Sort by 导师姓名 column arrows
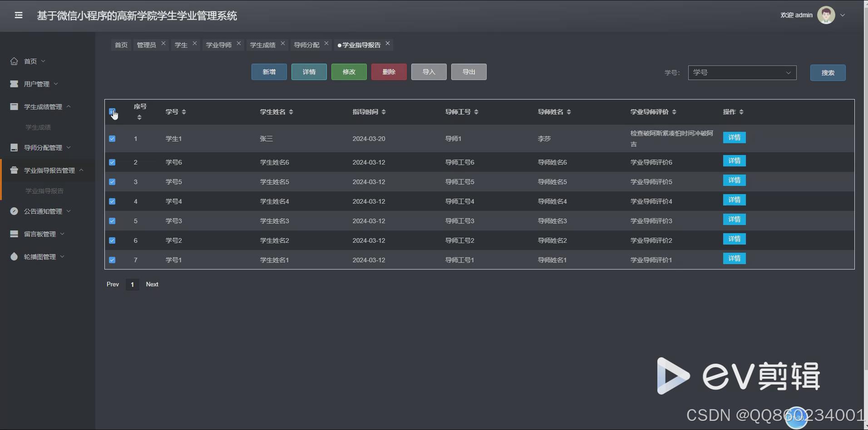The image size is (868, 430). click(x=569, y=112)
